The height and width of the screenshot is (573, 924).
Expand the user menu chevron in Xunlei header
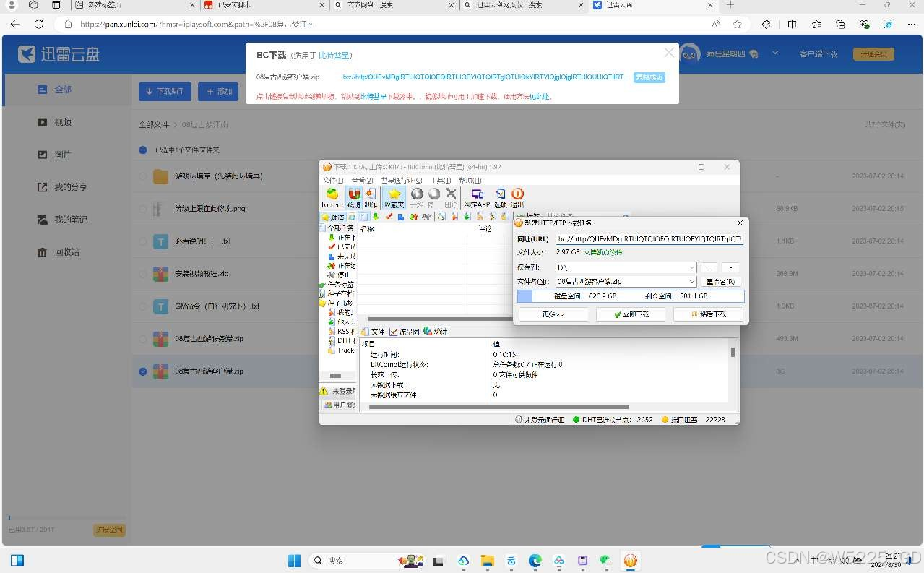(775, 53)
